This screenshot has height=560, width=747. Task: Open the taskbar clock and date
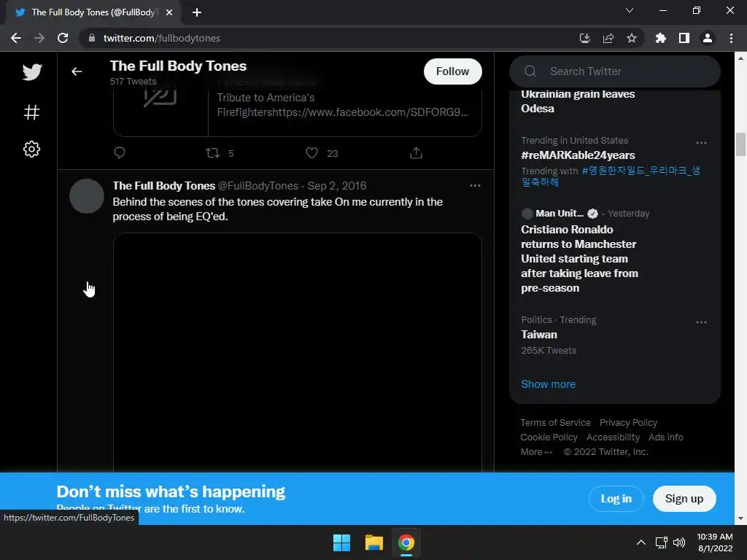tap(715, 542)
